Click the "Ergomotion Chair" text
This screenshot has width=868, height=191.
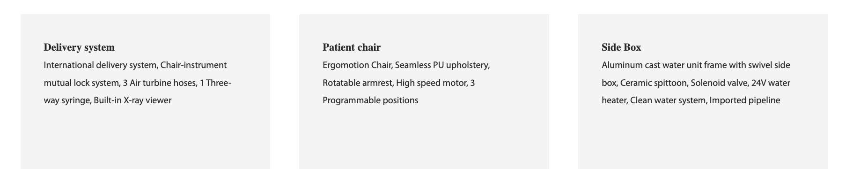[x=356, y=65]
